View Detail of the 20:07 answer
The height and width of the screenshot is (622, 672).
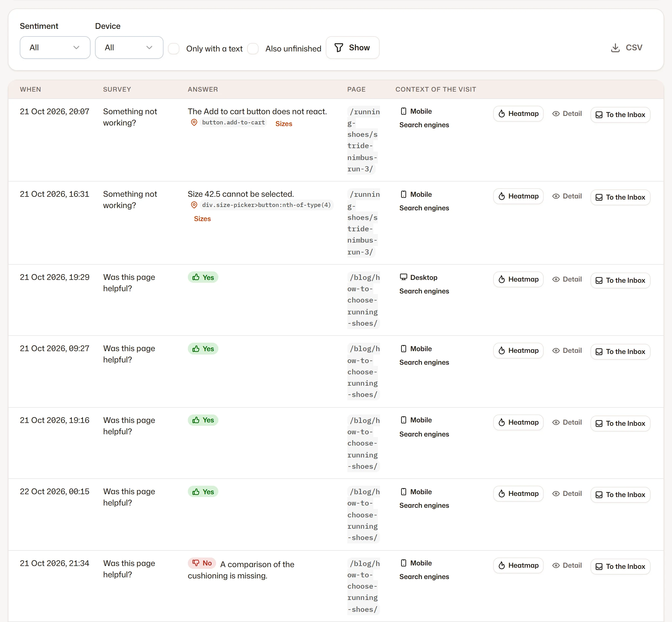pyautogui.click(x=567, y=114)
